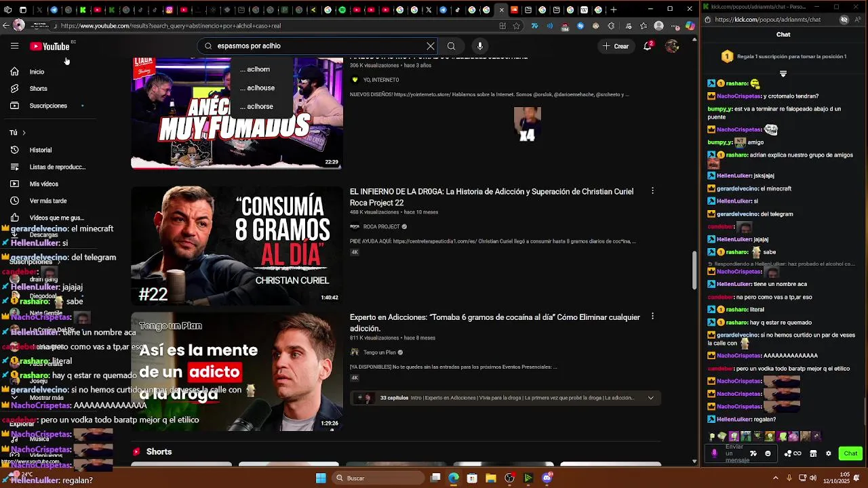This screenshot has width=868, height=488.
Task: Show hidden system tray icons
Action: (x=775, y=478)
